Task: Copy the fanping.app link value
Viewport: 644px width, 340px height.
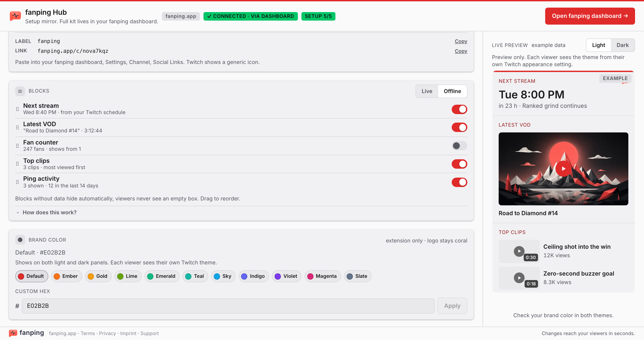Action: 461,51
